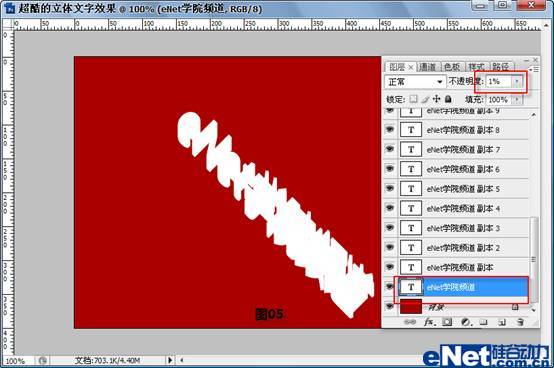The image size is (554, 368).
Task: Click the layers panel scrollbar thumb
Action: coord(534,260)
